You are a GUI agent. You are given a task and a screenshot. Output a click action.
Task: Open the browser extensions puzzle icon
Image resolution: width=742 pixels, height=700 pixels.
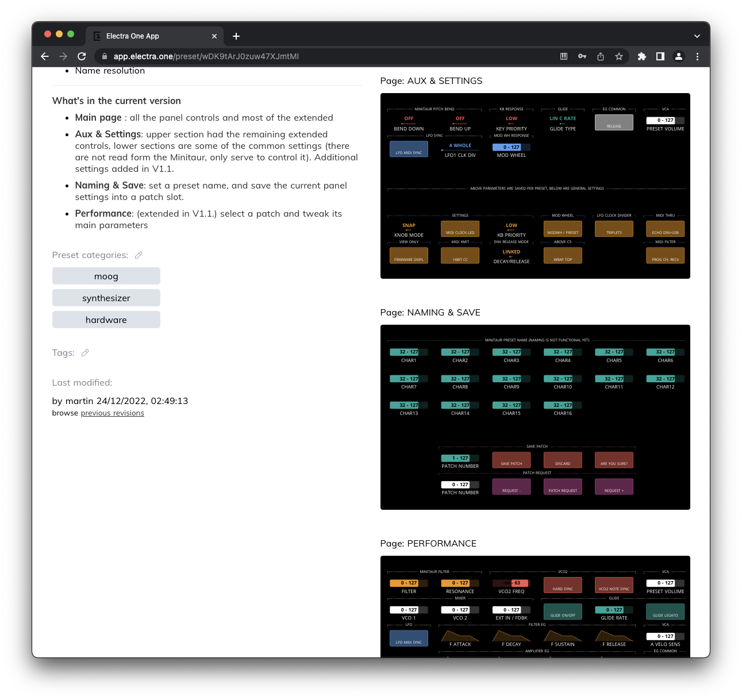point(642,56)
